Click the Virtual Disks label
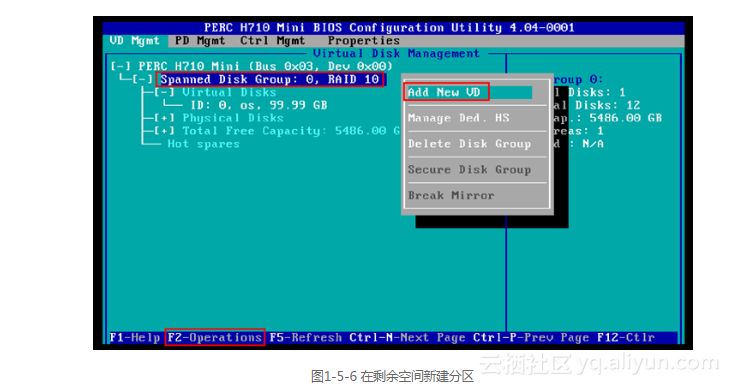Image resolution: width=730 pixels, height=386 pixels. click(x=229, y=92)
